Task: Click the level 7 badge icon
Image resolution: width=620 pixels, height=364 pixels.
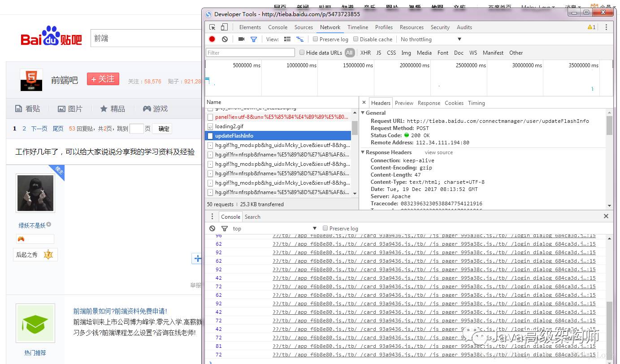Action: tap(48, 255)
